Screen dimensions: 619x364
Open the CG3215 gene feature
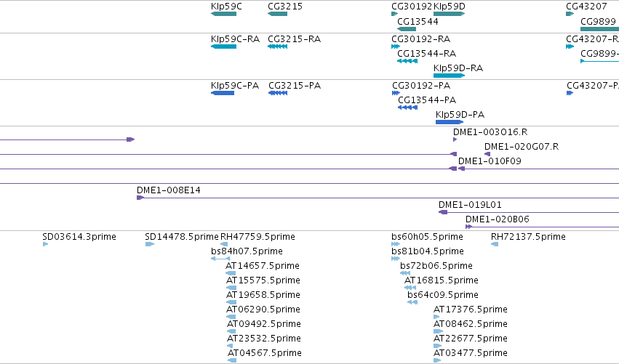pyautogui.click(x=278, y=14)
